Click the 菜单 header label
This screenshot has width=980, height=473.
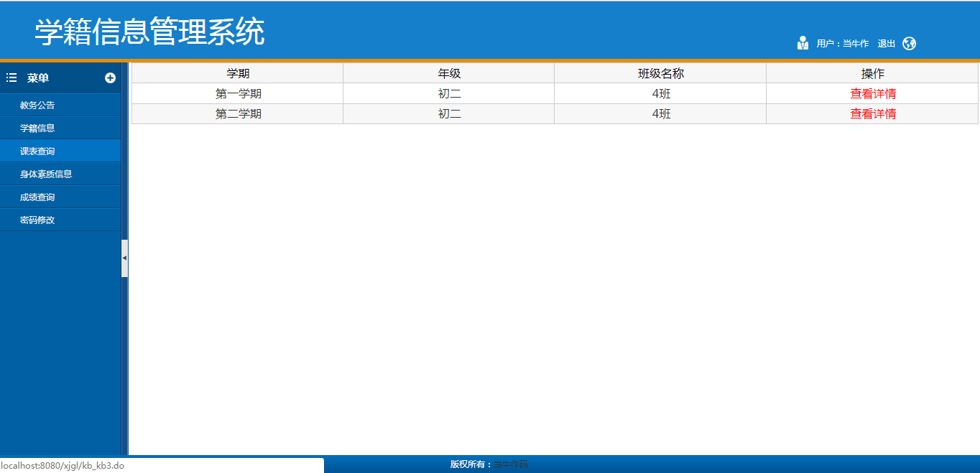click(x=38, y=78)
